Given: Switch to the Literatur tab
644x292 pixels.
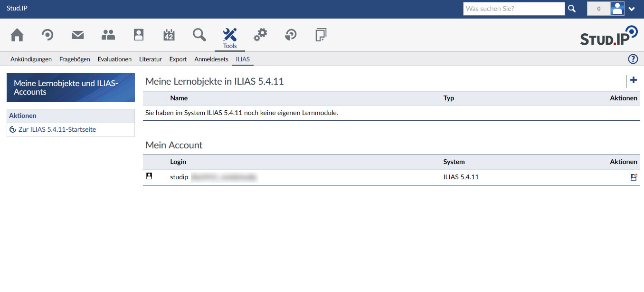Looking at the screenshot, I should (x=151, y=59).
